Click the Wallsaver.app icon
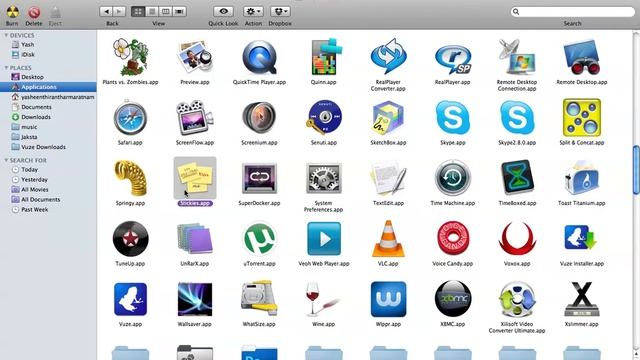Image resolution: width=640 pixels, height=360 pixels. coord(195,299)
